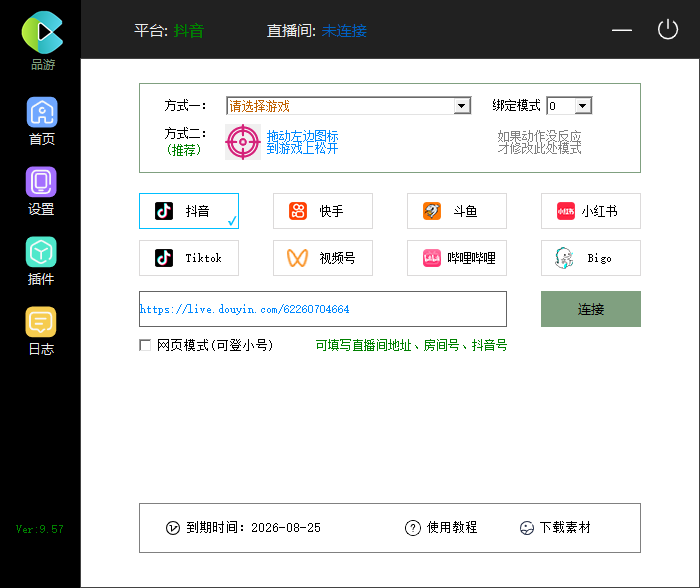This screenshot has height=588, width=700.
Task: Select the 快手 platform
Action: [x=322, y=211]
